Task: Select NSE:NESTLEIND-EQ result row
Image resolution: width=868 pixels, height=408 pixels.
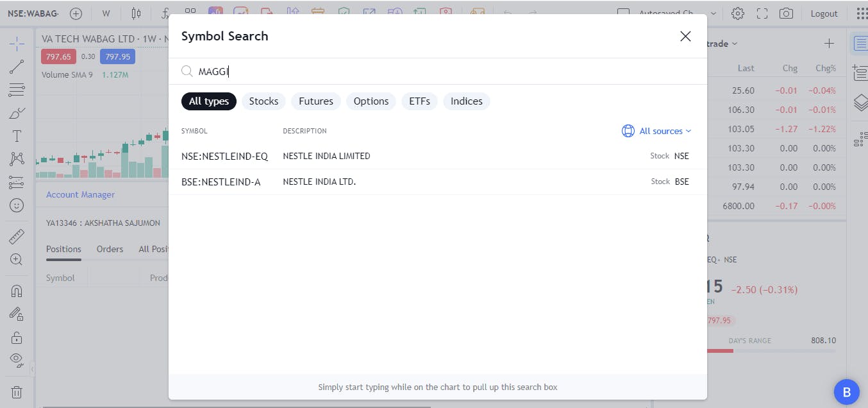Action: (438, 156)
